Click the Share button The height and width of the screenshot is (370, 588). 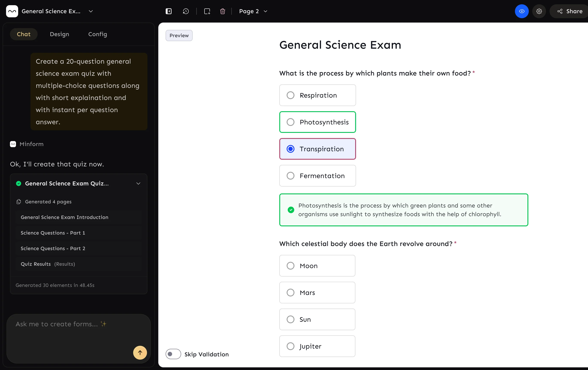(x=569, y=11)
